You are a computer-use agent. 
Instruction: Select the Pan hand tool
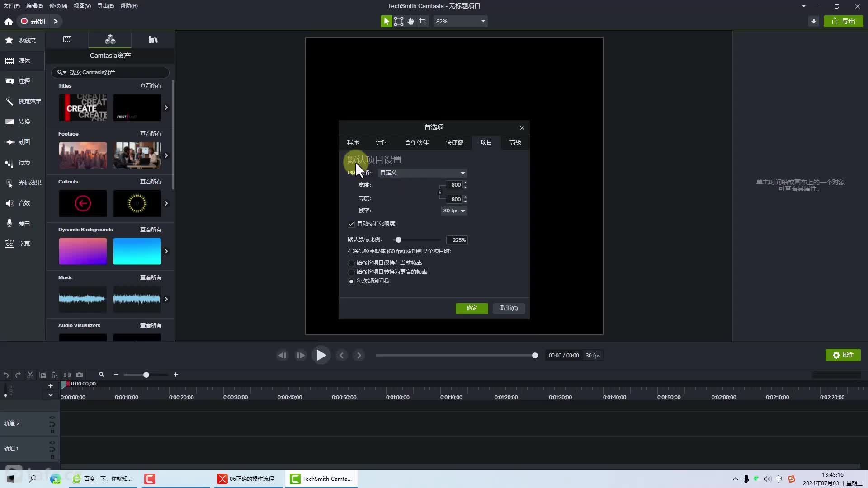pyautogui.click(x=410, y=21)
